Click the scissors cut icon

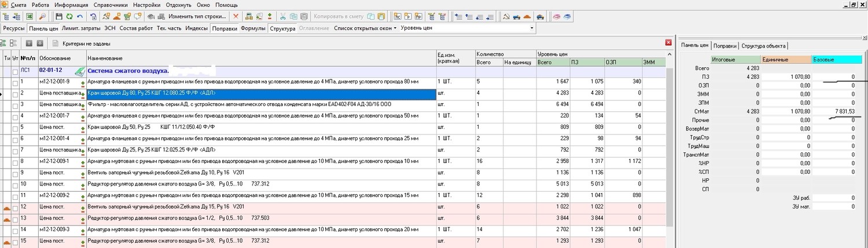point(283,16)
